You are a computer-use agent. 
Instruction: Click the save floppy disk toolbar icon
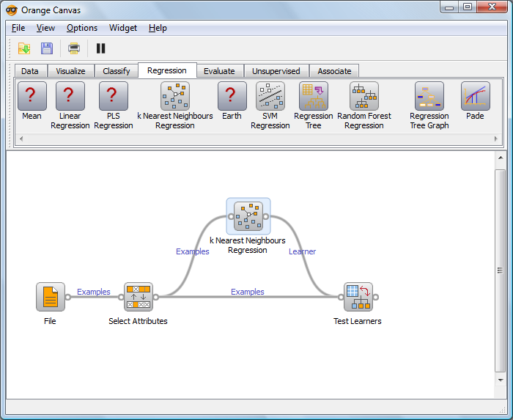pyautogui.click(x=47, y=48)
